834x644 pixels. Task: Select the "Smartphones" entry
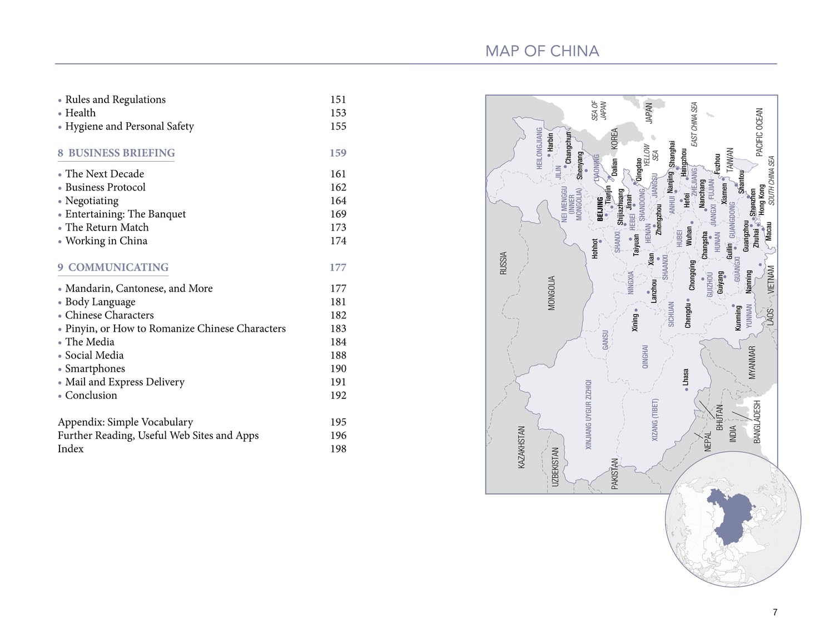(x=95, y=368)
